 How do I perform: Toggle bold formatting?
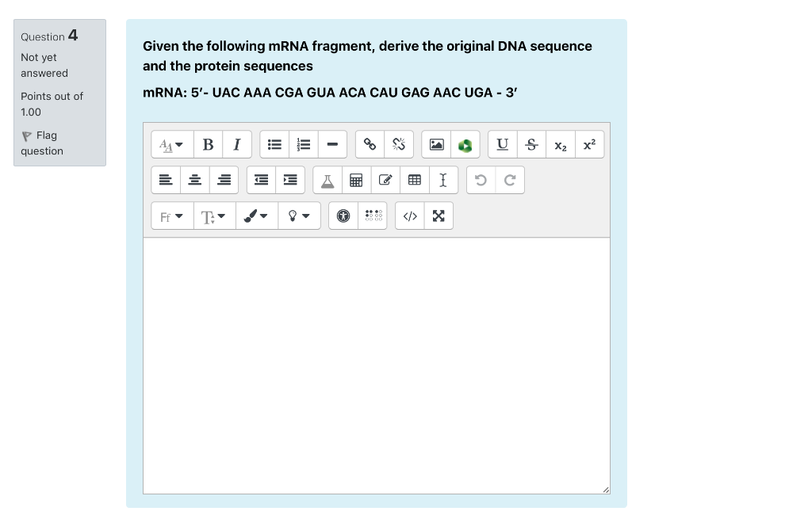coord(209,144)
